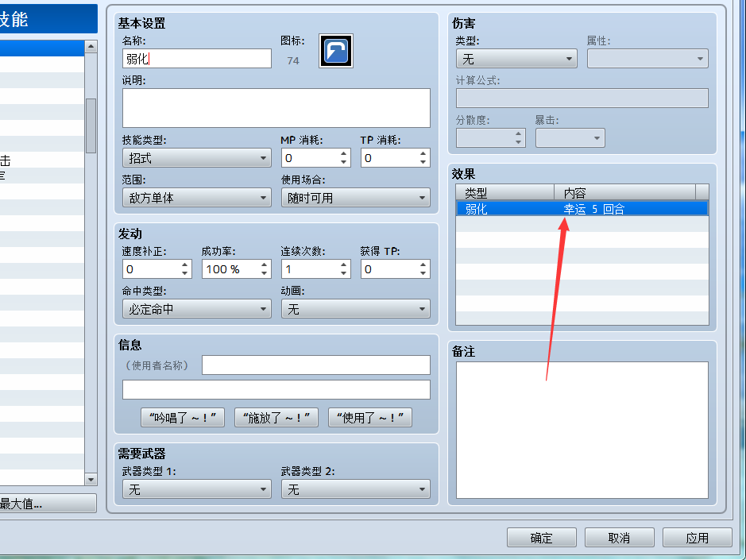Click the 内容 column header in effects

coord(624,192)
